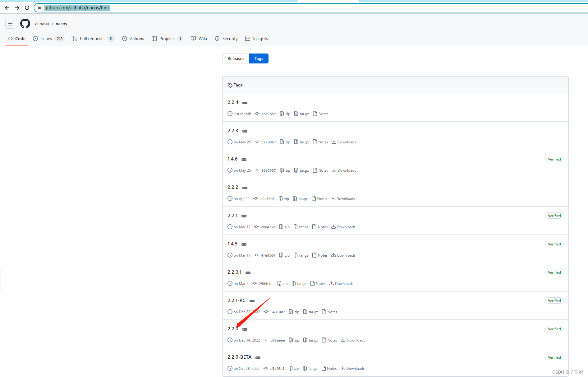Open Downloads for tag 2.2.0
The height and width of the screenshot is (377, 588).
[x=353, y=340]
